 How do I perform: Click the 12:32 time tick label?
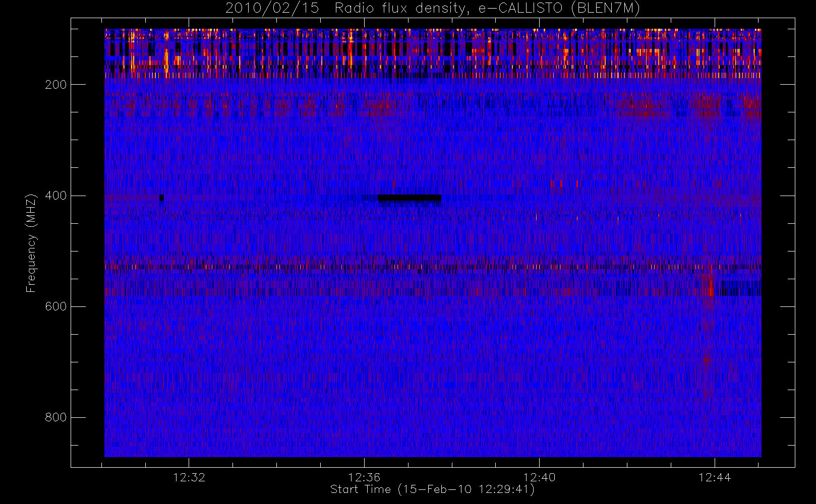(x=189, y=477)
